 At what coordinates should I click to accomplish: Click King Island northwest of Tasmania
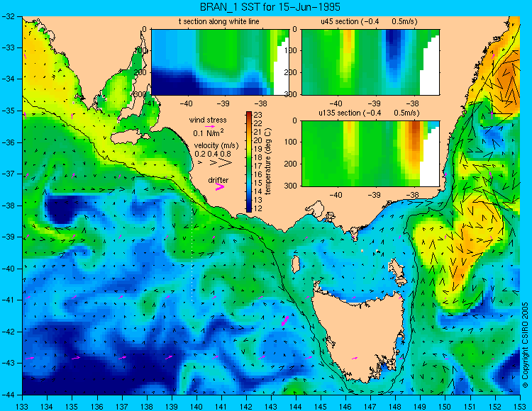coord(296,264)
